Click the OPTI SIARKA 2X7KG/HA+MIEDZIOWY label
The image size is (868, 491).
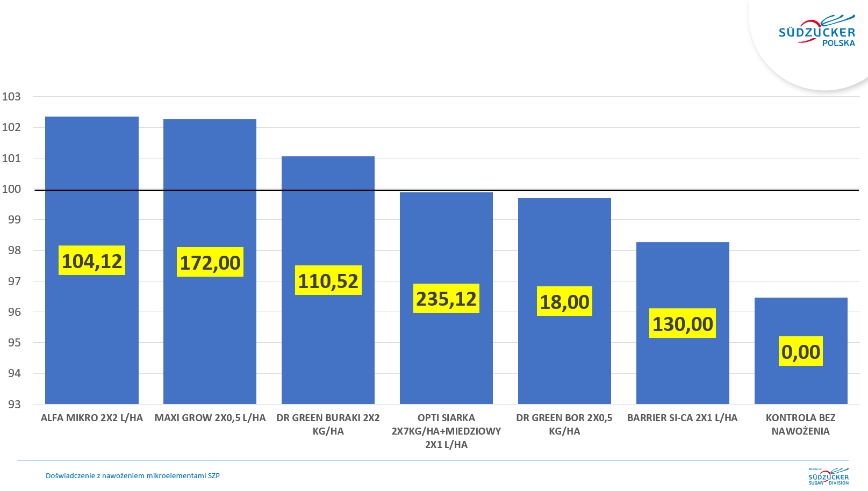point(446,431)
